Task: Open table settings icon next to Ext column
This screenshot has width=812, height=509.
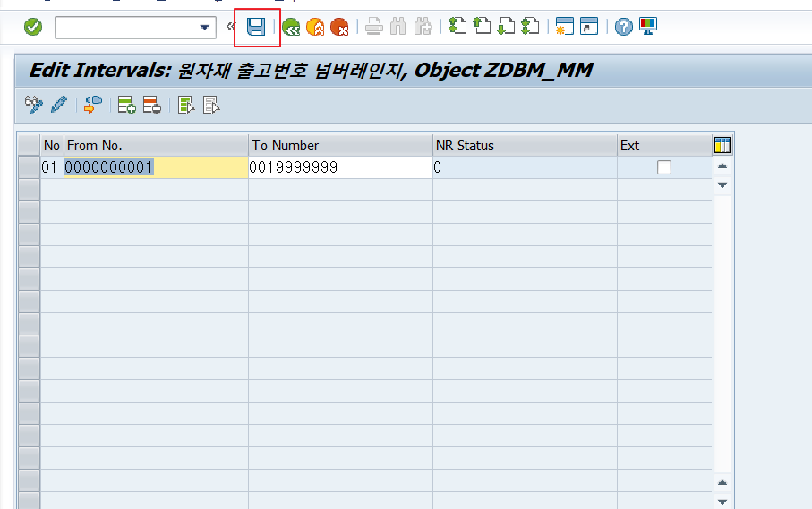Action: 722,145
